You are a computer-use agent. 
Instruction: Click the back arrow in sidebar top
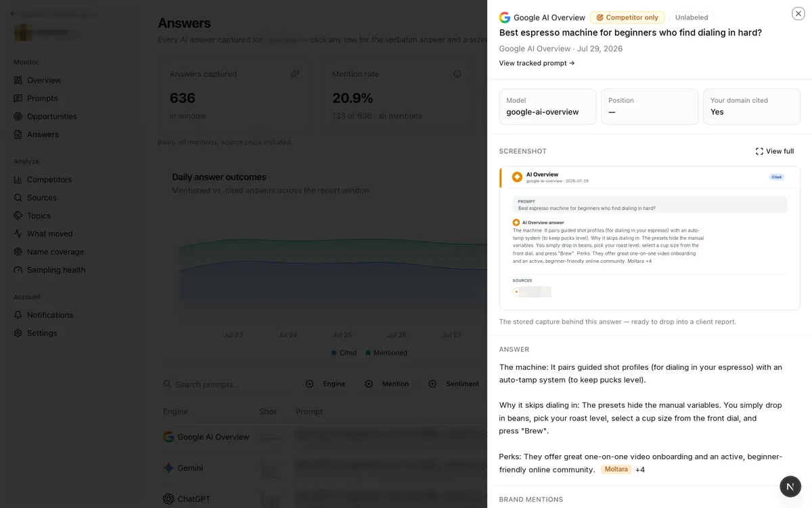pos(12,14)
